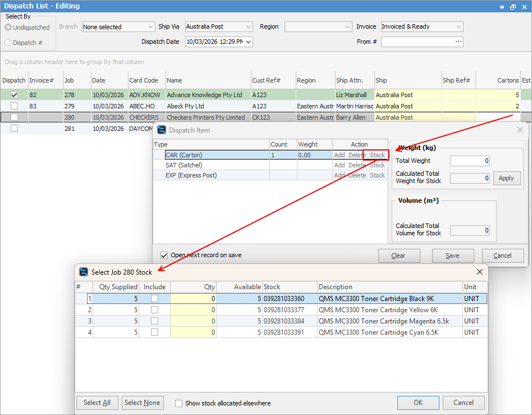Close the Select Job 280 Stock dialog

[479, 272]
